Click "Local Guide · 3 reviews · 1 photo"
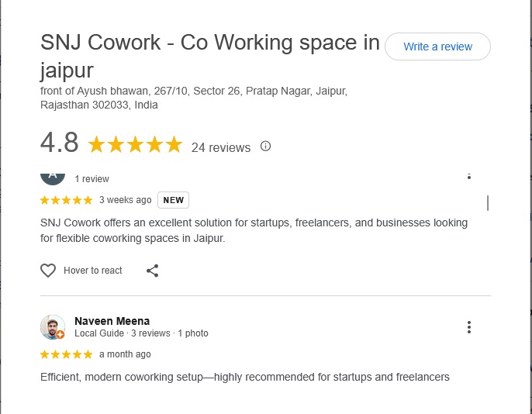The height and width of the screenshot is (414, 532). 141,333
